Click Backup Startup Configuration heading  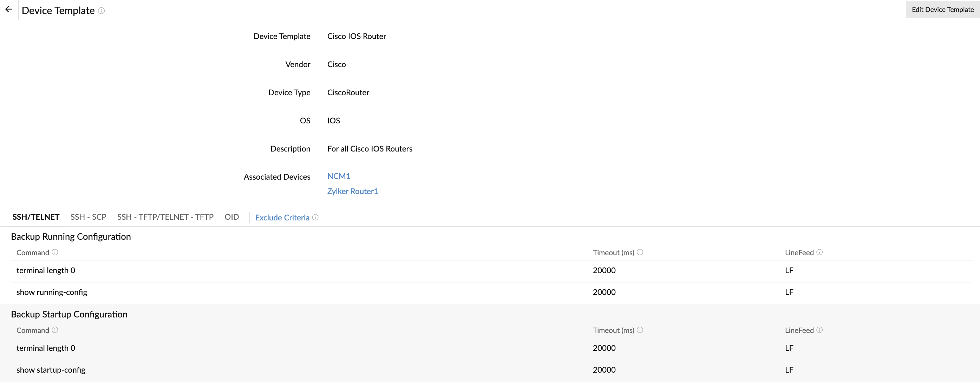(69, 314)
